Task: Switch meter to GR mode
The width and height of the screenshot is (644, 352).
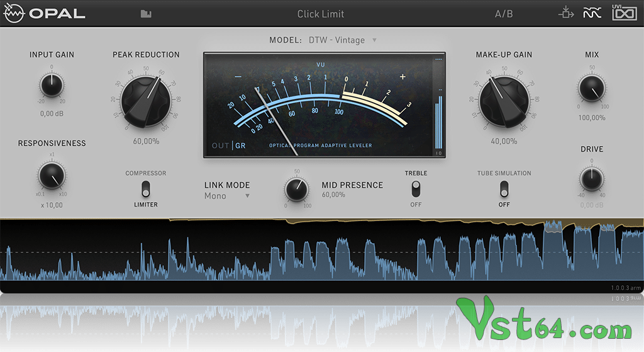Action: 240,145
